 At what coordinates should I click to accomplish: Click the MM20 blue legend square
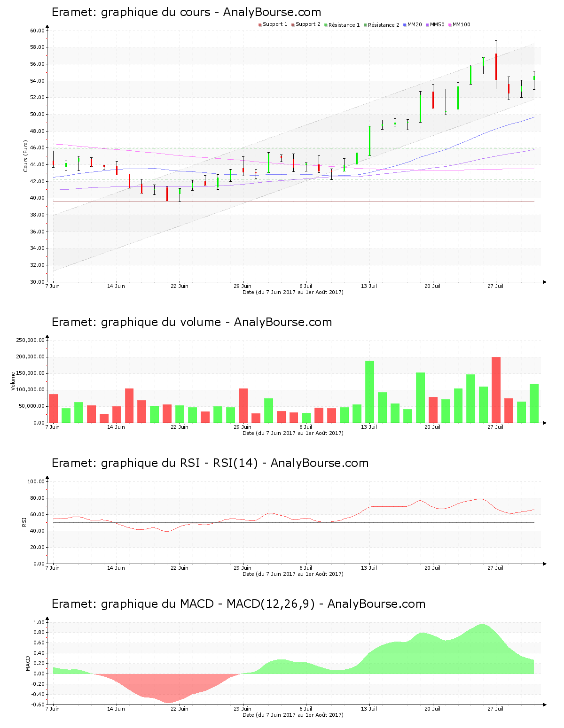[405, 25]
